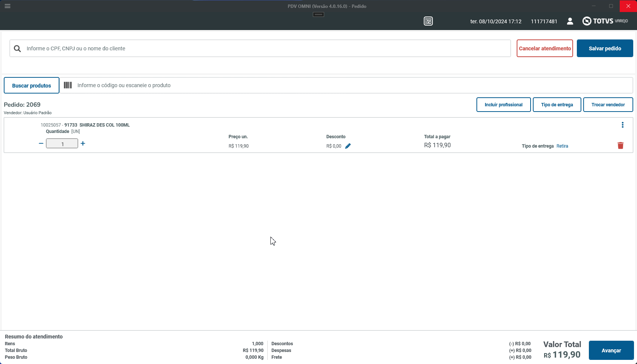Click the Resumo do atendimento heading
The height and width of the screenshot is (364, 637).
click(x=34, y=337)
